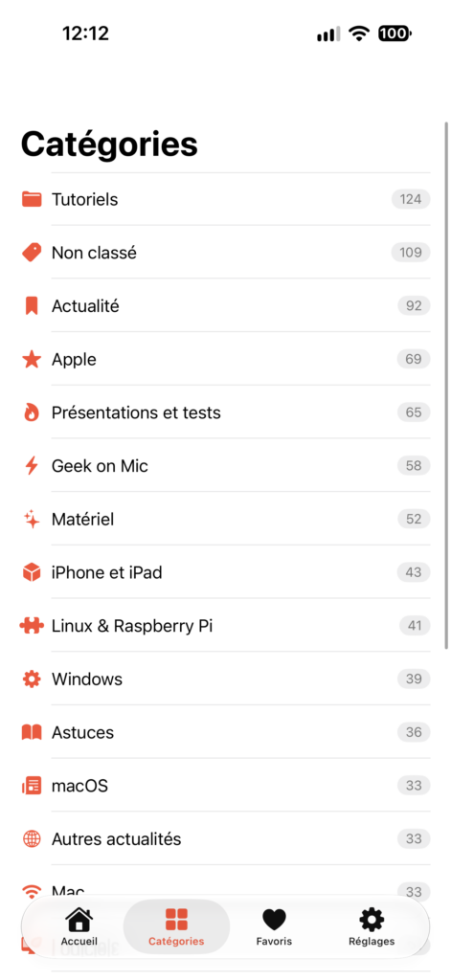Tap the globe icon beside Autres actualités

[32, 838]
